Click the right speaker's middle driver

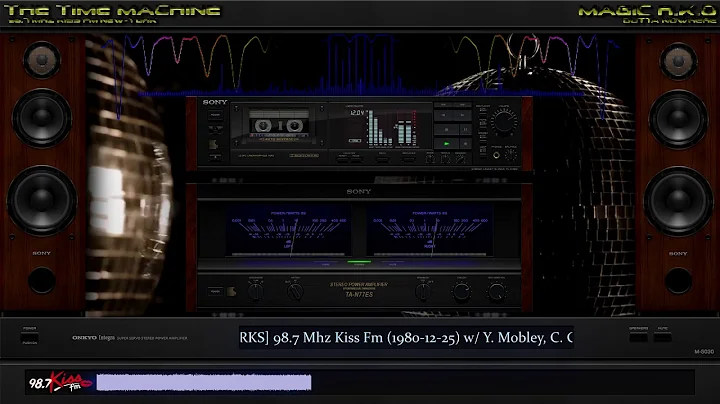(x=678, y=118)
